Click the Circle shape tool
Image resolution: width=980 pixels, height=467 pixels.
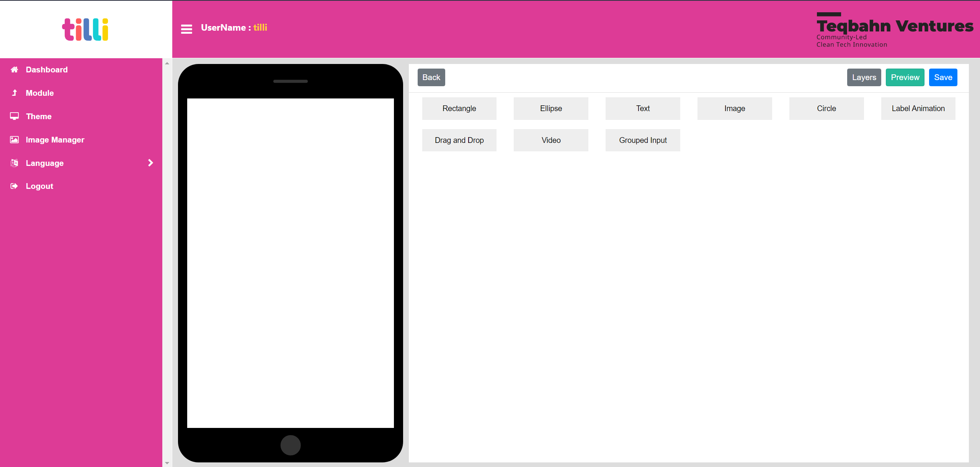(x=826, y=108)
